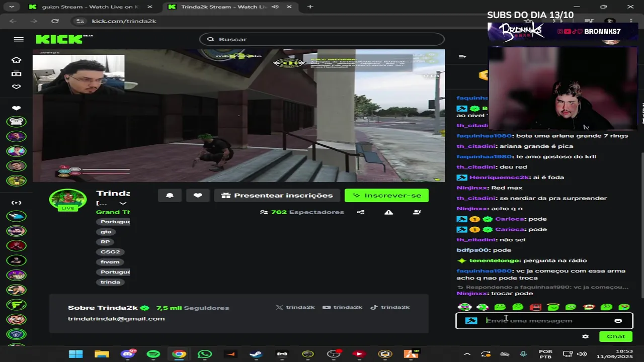Open the following heart outline icon in sidebar
644x362 pixels.
pos(17,86)
